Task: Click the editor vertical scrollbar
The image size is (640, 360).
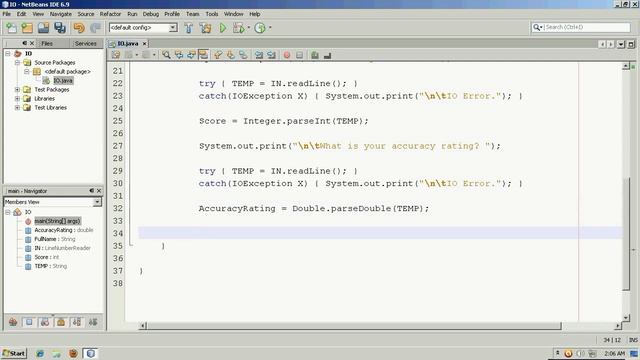Action: 626,233
